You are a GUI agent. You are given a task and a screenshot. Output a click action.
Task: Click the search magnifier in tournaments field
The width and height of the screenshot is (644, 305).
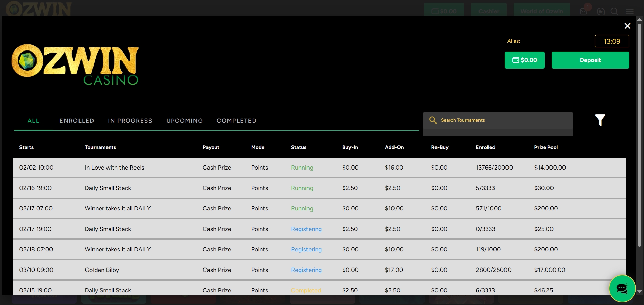pyautogui.click(x=433, y=120)
